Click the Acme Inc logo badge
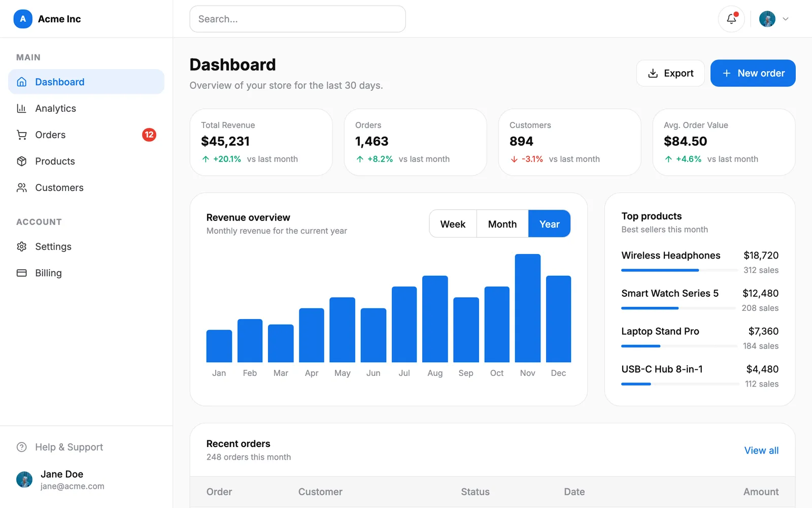Viewport: 812px width, 508px height. (23, 19)
